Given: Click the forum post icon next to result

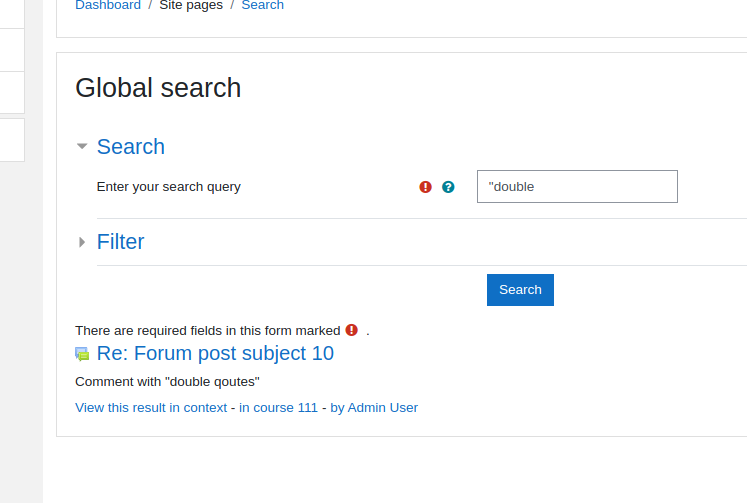Looking at the screenshot, I should pos(82,354).
